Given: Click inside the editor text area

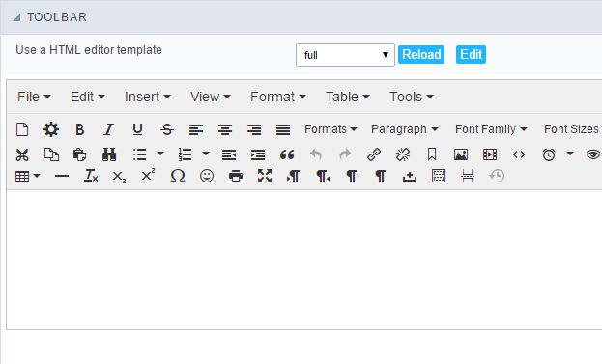Looking at the screenshot, I should click(304, 260).
